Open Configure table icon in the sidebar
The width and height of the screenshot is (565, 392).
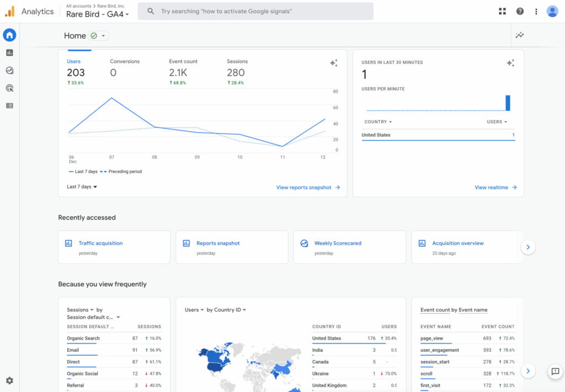point(9,105)
